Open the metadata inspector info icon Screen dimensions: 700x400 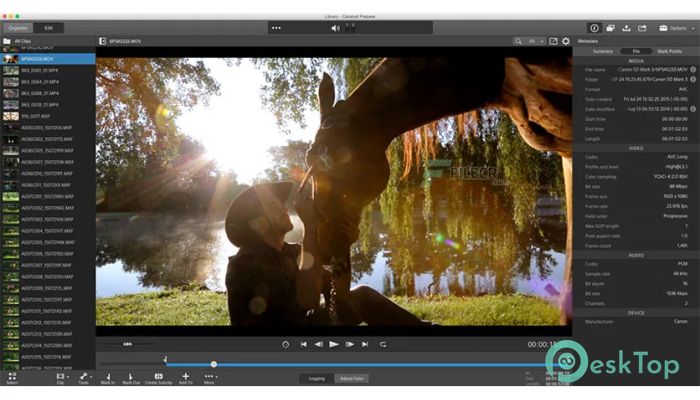point(594,28)
